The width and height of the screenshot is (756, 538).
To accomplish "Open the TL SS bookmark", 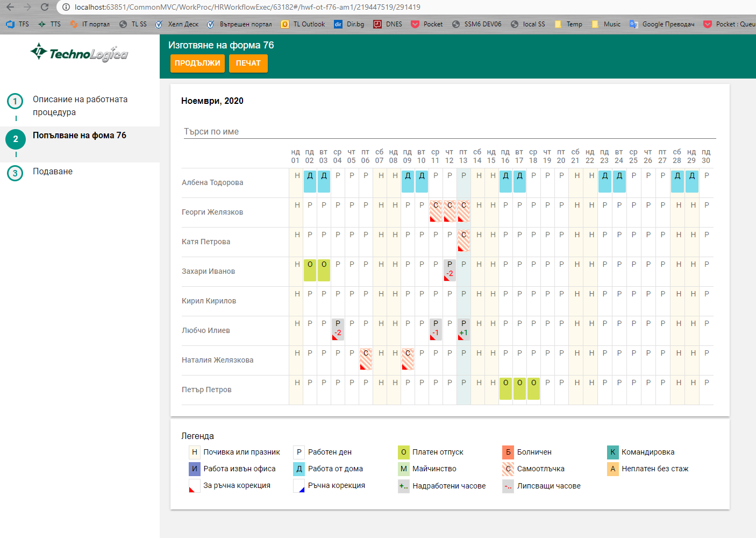I will (x=133, y=24).
